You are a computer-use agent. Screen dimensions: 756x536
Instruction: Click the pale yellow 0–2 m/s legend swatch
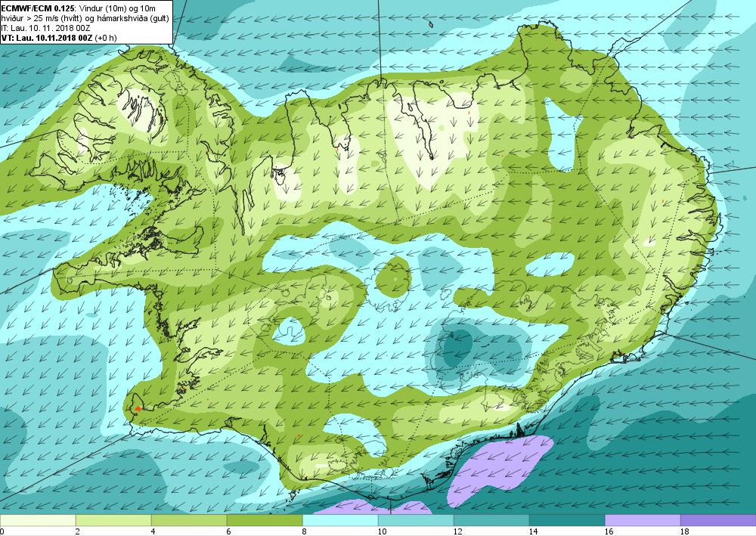coord(38,520)
